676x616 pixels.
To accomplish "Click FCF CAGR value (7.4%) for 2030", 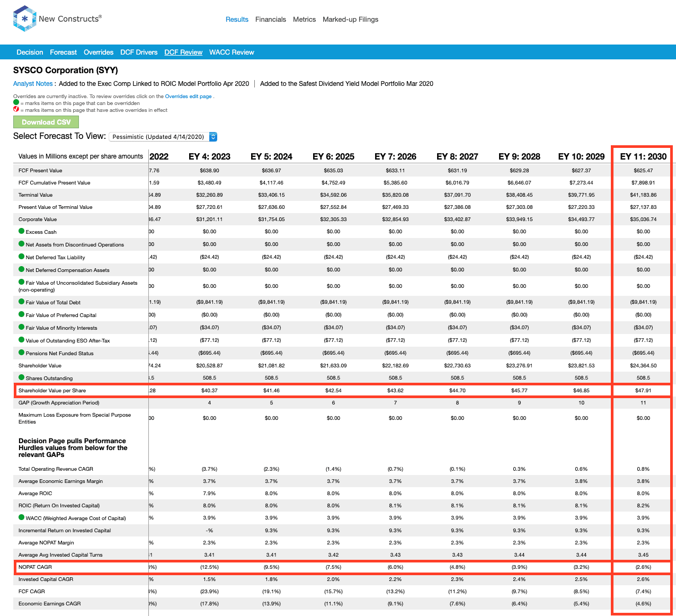I will (x=643, y=591).
